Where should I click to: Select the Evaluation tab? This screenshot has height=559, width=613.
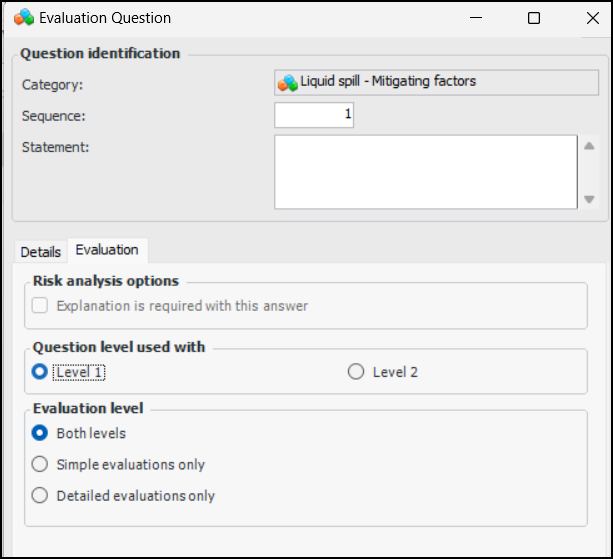(x=107, y=250)
